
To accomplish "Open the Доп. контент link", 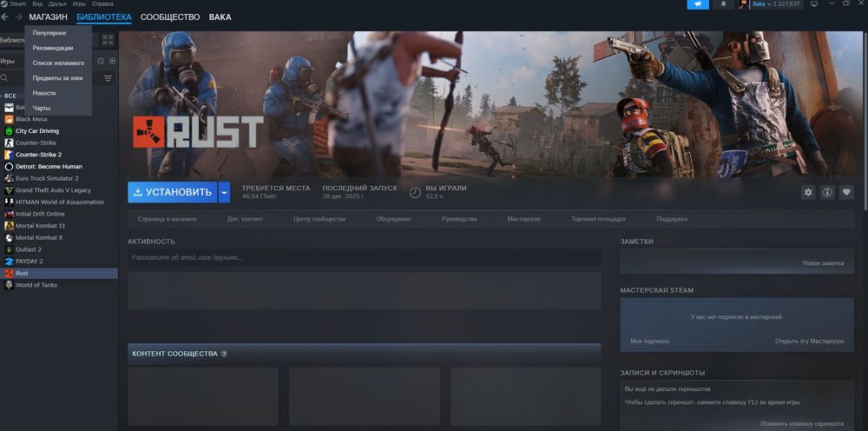I will pyautogui.click(x=245, y=219).
